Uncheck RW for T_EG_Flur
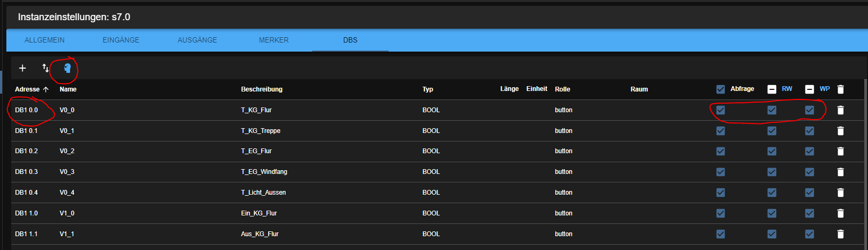The width and height of the screenshot is (868, 250). [x=772, y=151]
